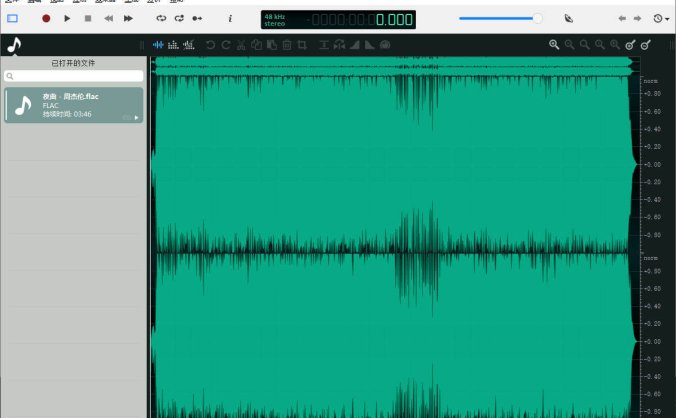Click the Fast Forward button
This screenshot has height=418, width=676.
point(128,18)
